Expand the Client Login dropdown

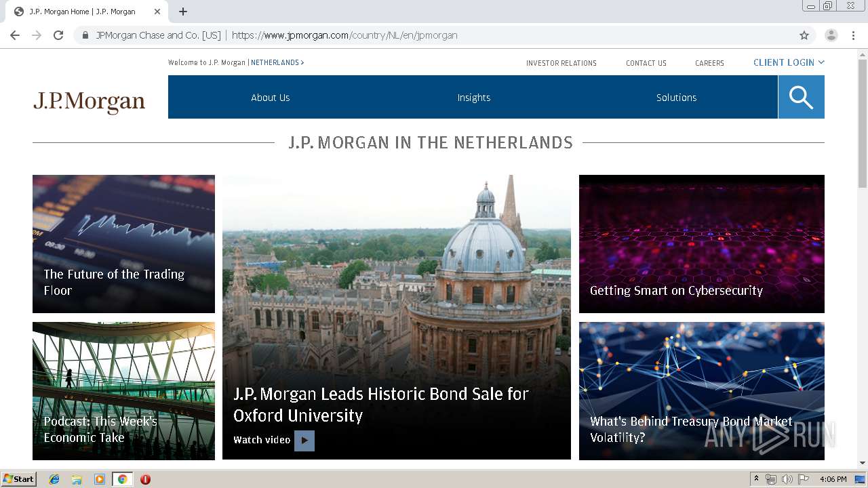(x=789, y=62)
